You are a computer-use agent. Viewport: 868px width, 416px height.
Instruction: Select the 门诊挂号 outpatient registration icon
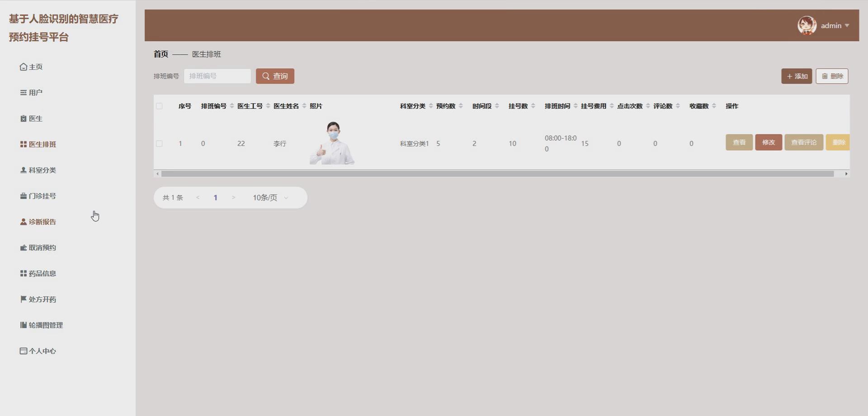[23, 196]
